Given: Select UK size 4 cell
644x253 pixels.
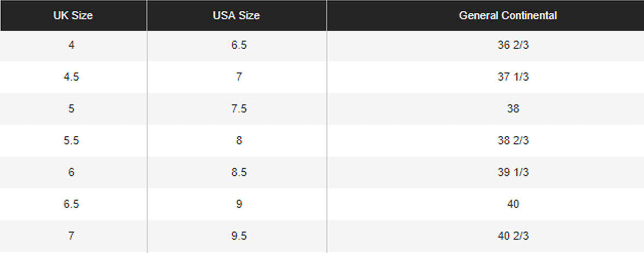Looking at the screenshot, I should pos(72,45).
